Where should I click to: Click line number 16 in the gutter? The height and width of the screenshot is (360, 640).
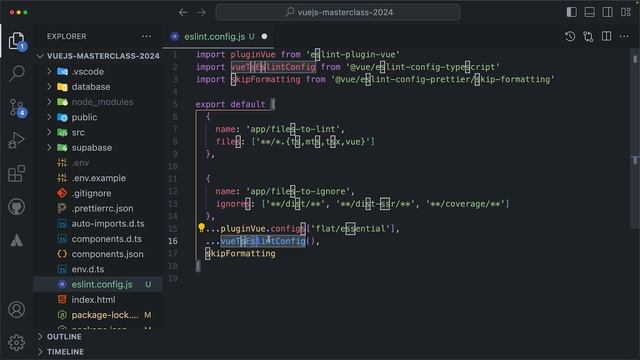[173, 241]
